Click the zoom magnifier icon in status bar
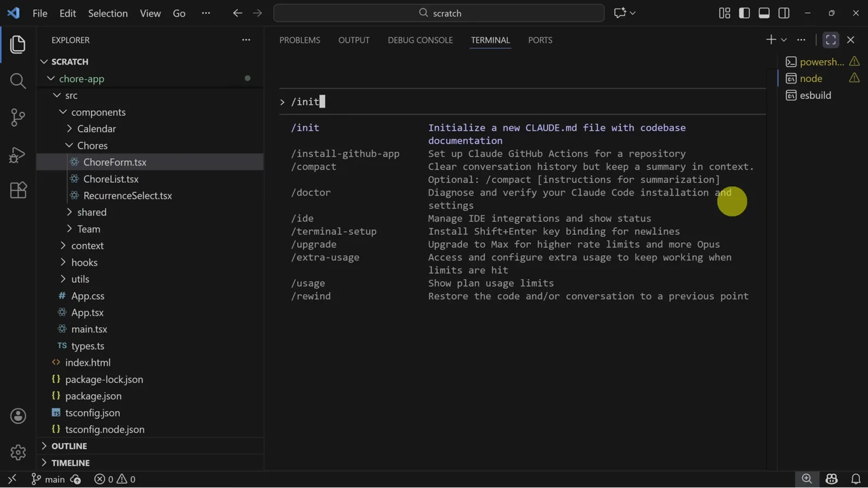The height and width of the screenshot is (488, 868). tap(807, 479)
